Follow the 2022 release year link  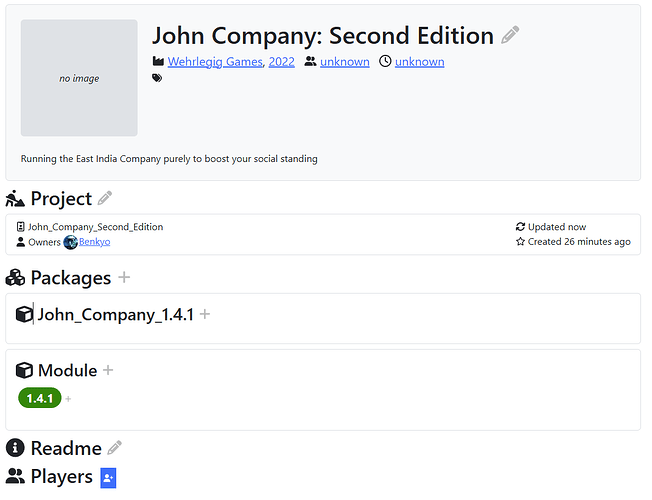282,62
